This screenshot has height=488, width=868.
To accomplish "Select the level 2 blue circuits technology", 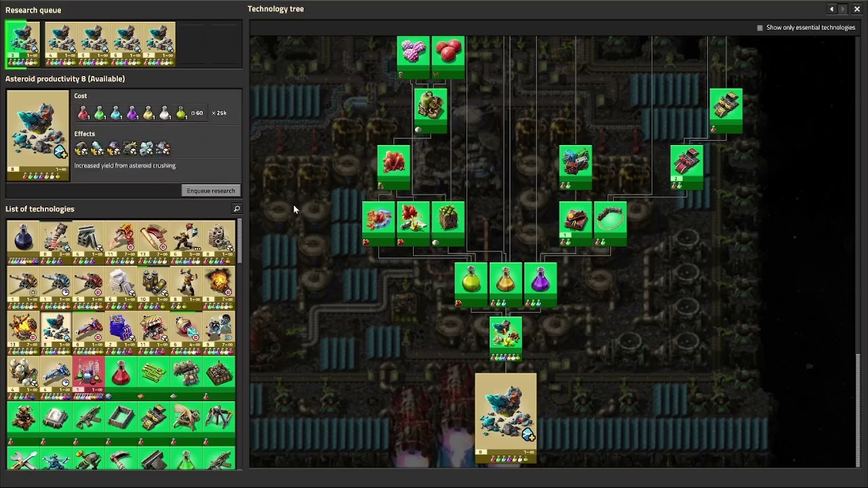I will click(x=121, y=333).
